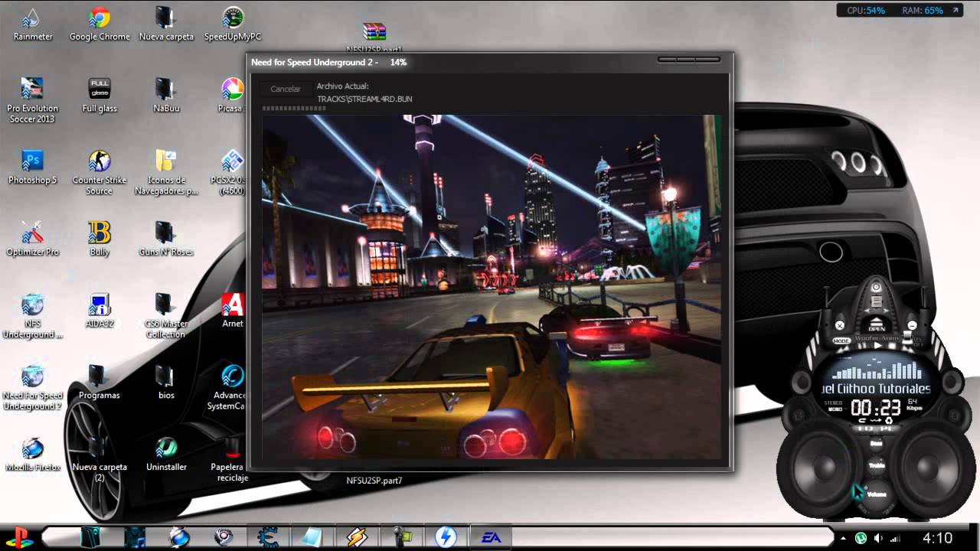Select the SpeedUpMyPC desktop shortcut
The image size is (980, 551).
click(x=233, y=24)
